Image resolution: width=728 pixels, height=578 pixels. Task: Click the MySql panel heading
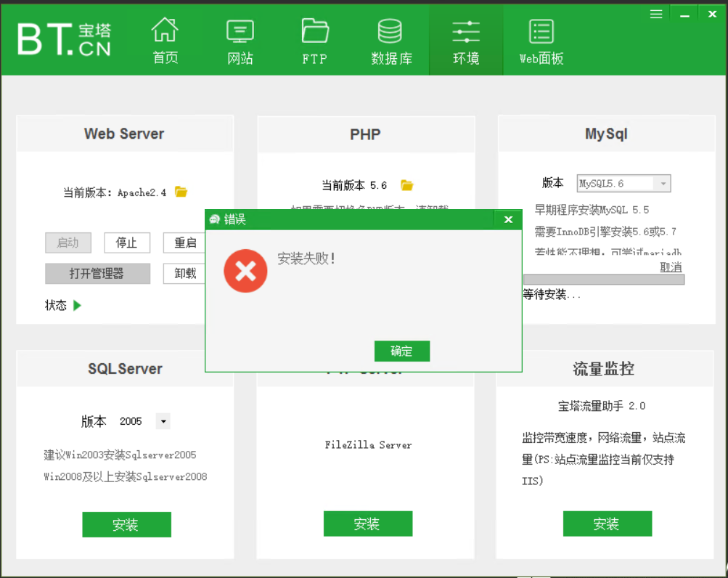(x=606, y=134)
